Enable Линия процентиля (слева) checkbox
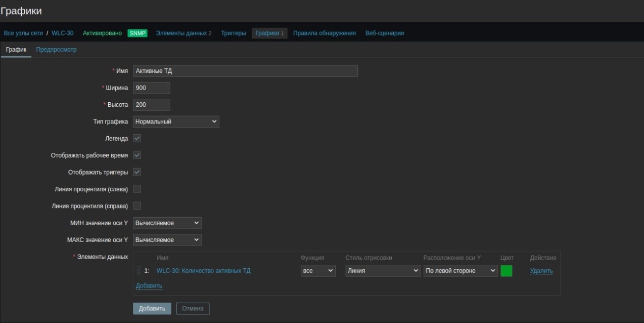This screenshot has height=323, width=644. [x=137, y=189]
